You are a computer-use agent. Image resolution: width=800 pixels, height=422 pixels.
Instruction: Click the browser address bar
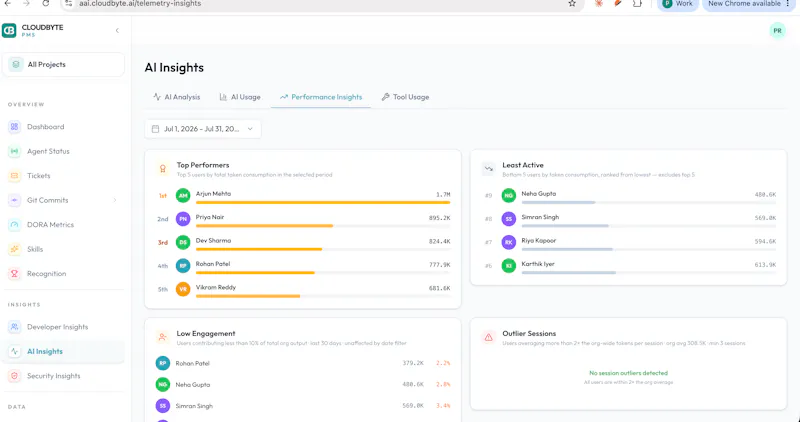click(321, 4)
